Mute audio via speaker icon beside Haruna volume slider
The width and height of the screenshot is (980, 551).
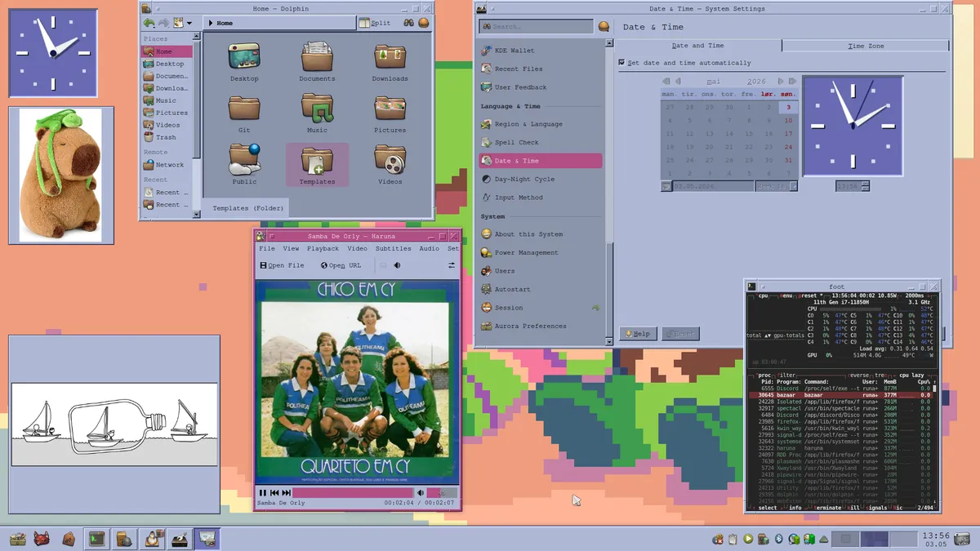click(x=421, y=492)
